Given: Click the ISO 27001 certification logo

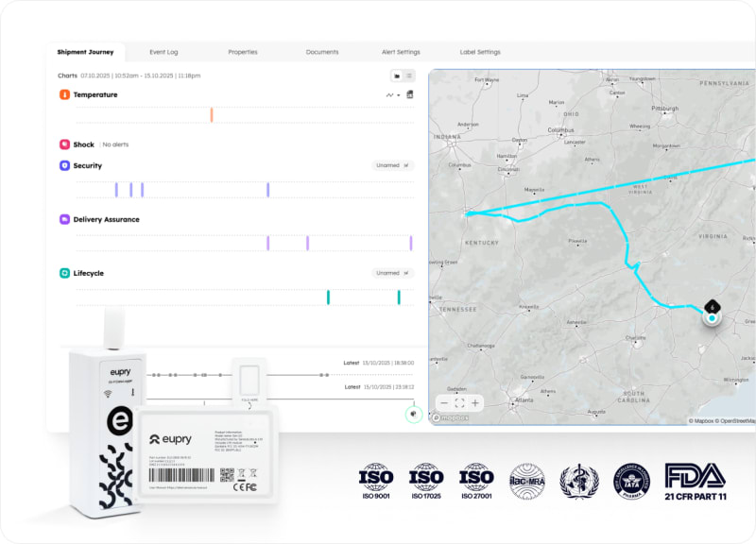Looking at the screenshot, I should click(x=476, y=481).
